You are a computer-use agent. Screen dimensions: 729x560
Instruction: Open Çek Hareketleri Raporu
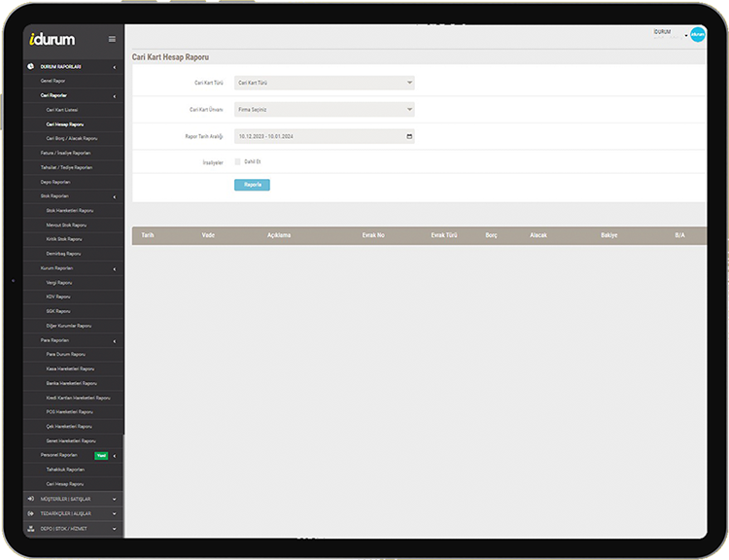click(x=69, y=426)
